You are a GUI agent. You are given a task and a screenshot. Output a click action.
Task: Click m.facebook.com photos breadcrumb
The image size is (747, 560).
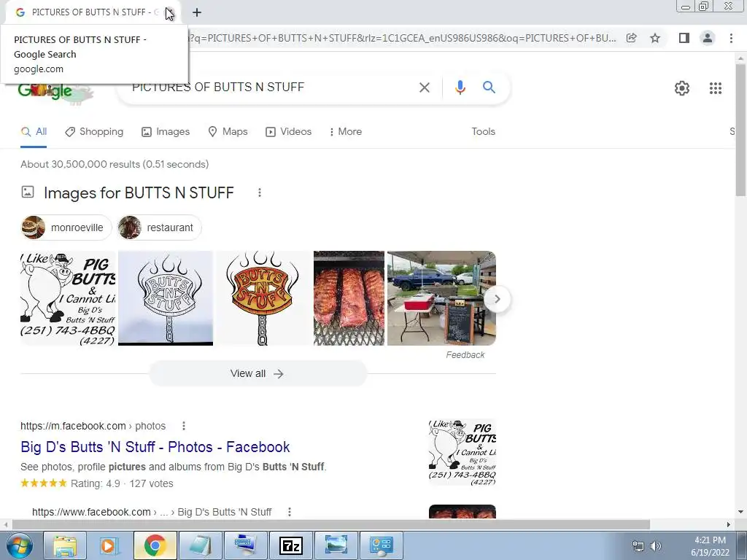[x=93, y=426]
